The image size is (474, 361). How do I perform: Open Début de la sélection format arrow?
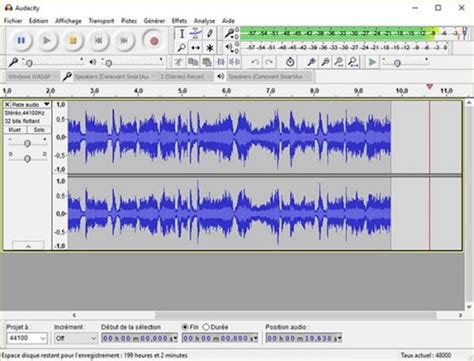pyautogui.click(x=175, y=339)
